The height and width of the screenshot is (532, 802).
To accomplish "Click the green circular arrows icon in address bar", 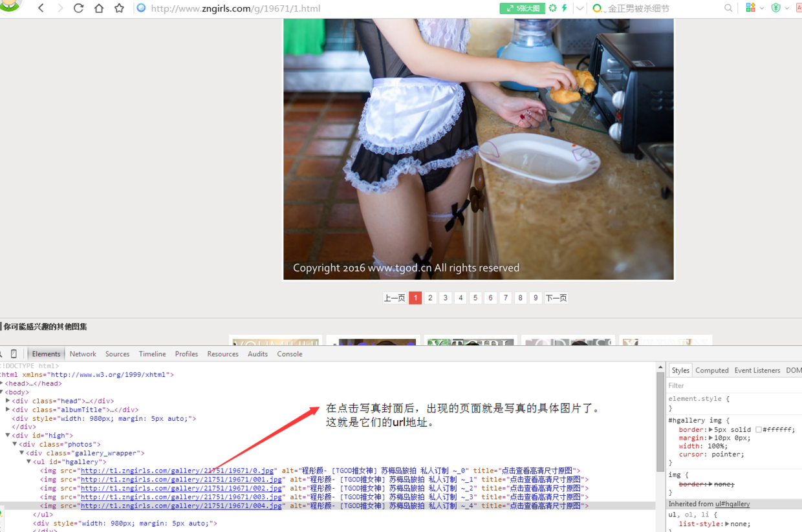I will [x=552, y=8].
